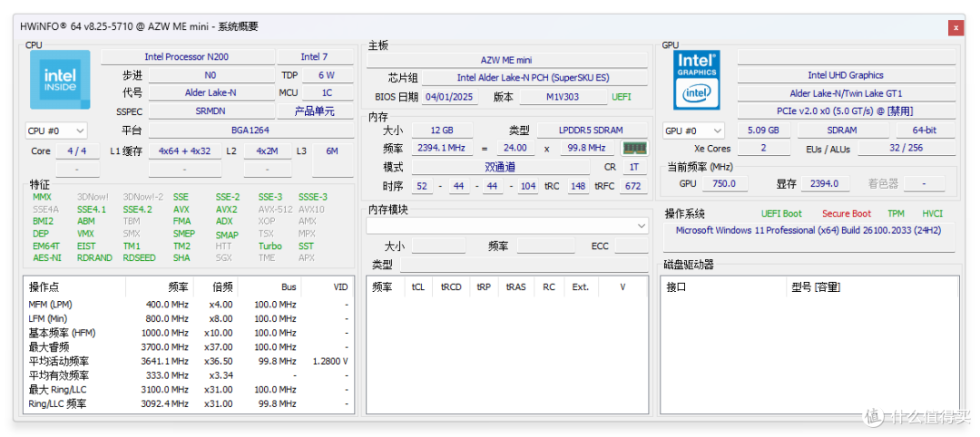
Task: Click the 2394.1 MHz memory frequency field
Action: (441, 148)
